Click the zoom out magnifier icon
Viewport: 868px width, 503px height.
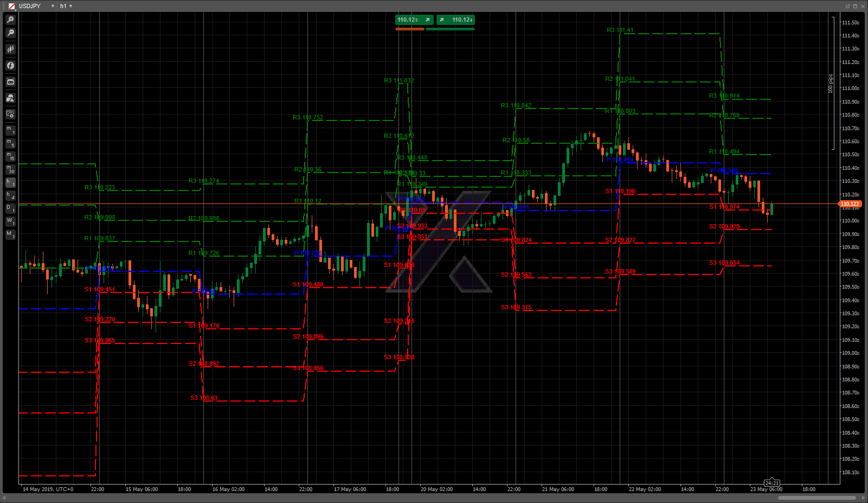(x=10, y=33)
